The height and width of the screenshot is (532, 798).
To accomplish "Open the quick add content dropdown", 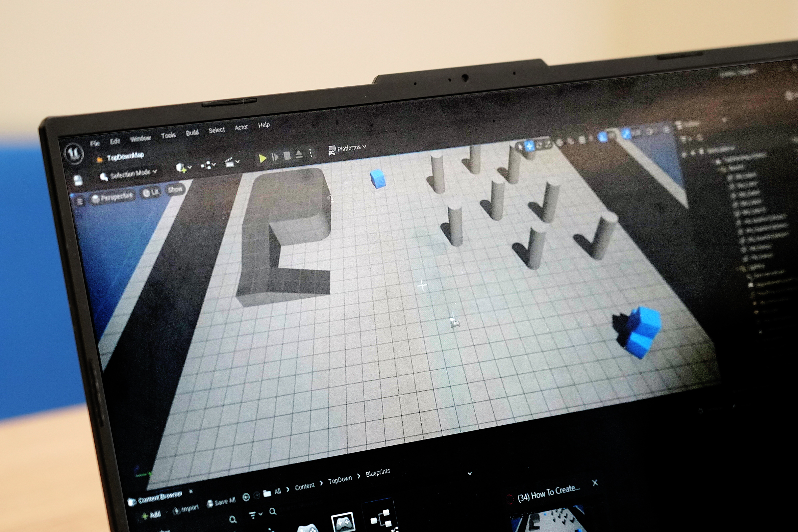I will pos(183,167).
